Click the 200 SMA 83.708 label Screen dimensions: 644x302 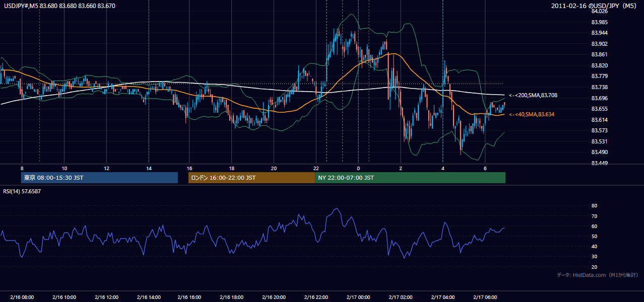(533, 95)
